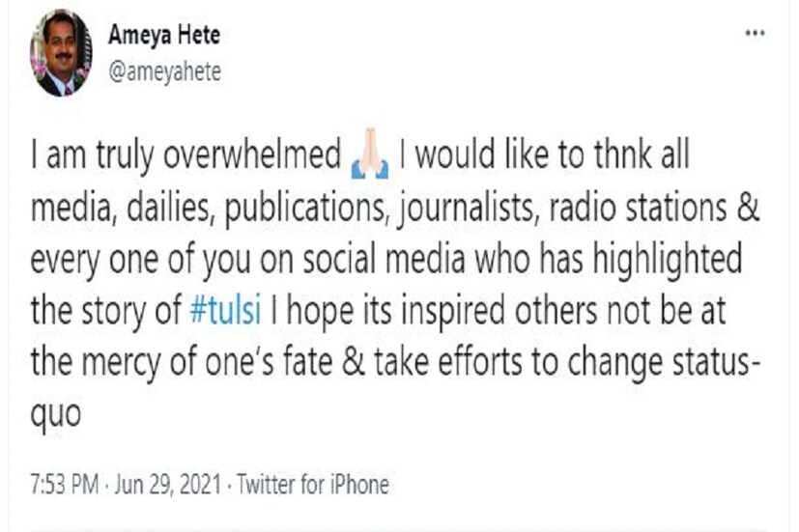
Task: Click the 7:53 PM timestamp
Action: click(x=67, y=484)
